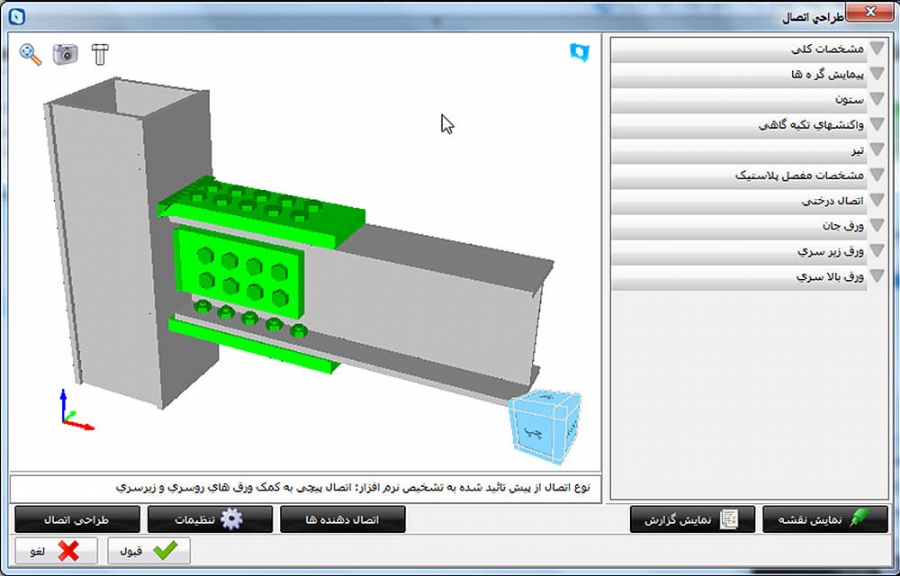Click the bolt display icon

(x=99, y=54)
